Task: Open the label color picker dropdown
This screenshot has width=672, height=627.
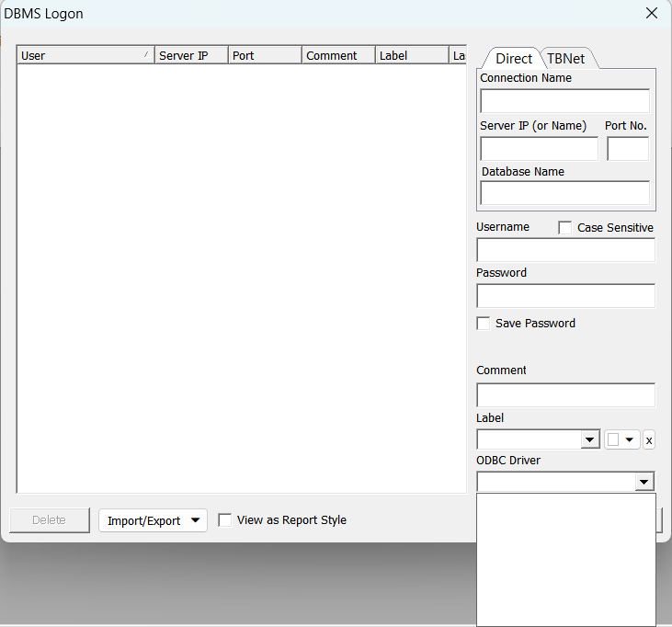Action: pos(630,440)
